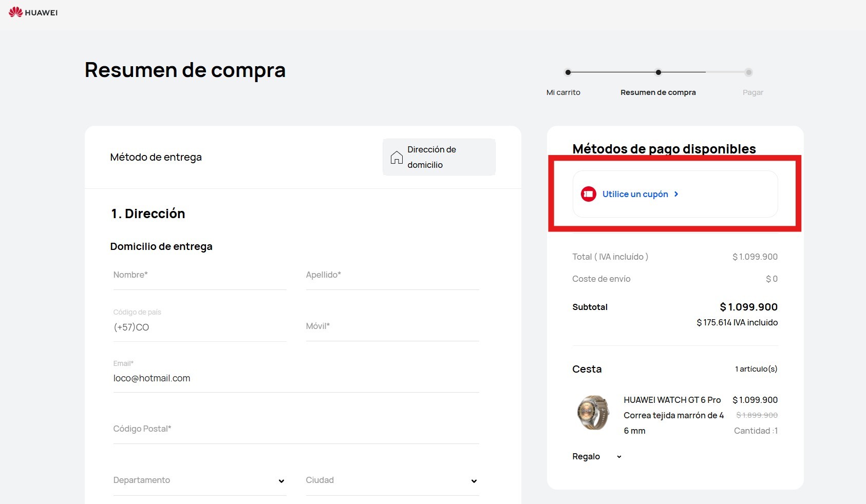Click the Dirección de domicilio delivery option

click(439, 157)
